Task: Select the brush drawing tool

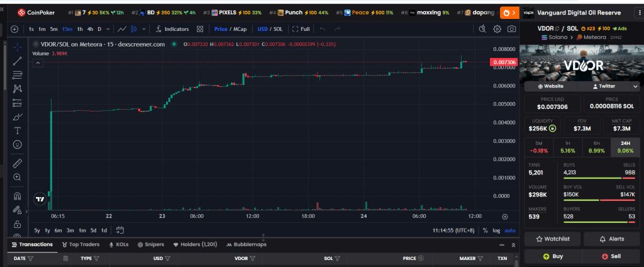Action: coord(17,117)
